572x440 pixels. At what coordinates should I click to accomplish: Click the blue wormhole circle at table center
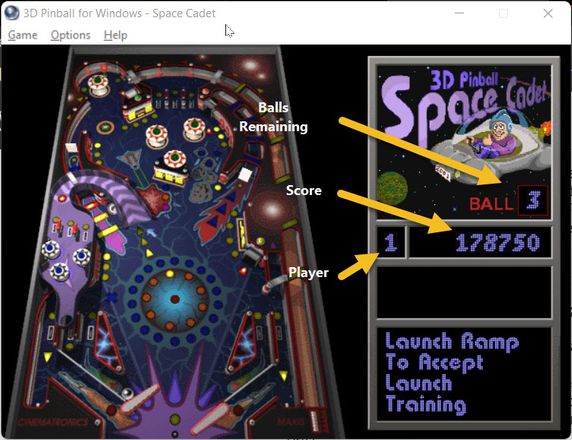tap(175, 300)
